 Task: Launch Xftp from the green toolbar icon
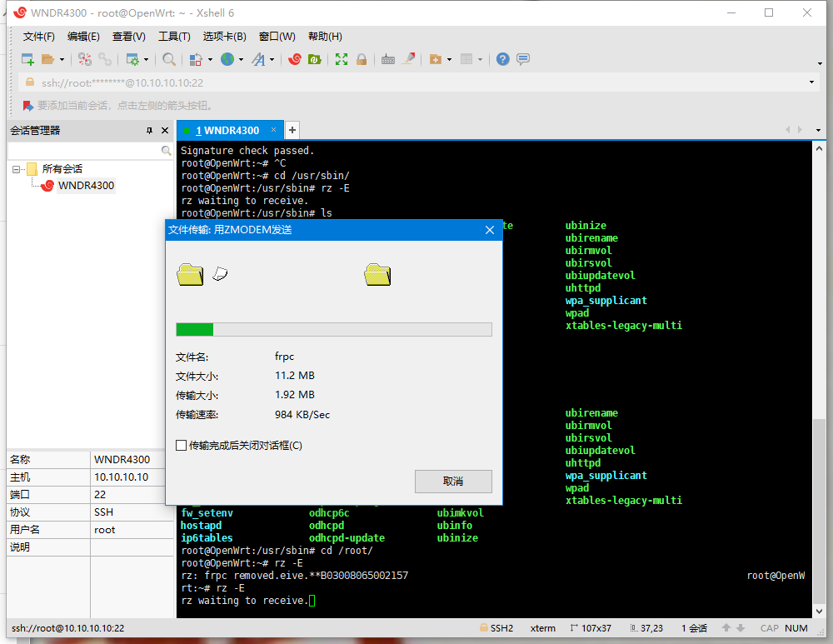(x=314, y=59)
